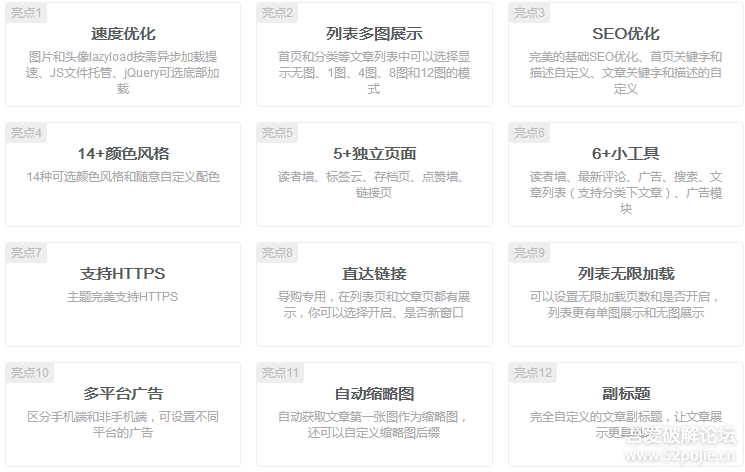
Task: Select the 6+小工具 card title
Action: (625, 154)
